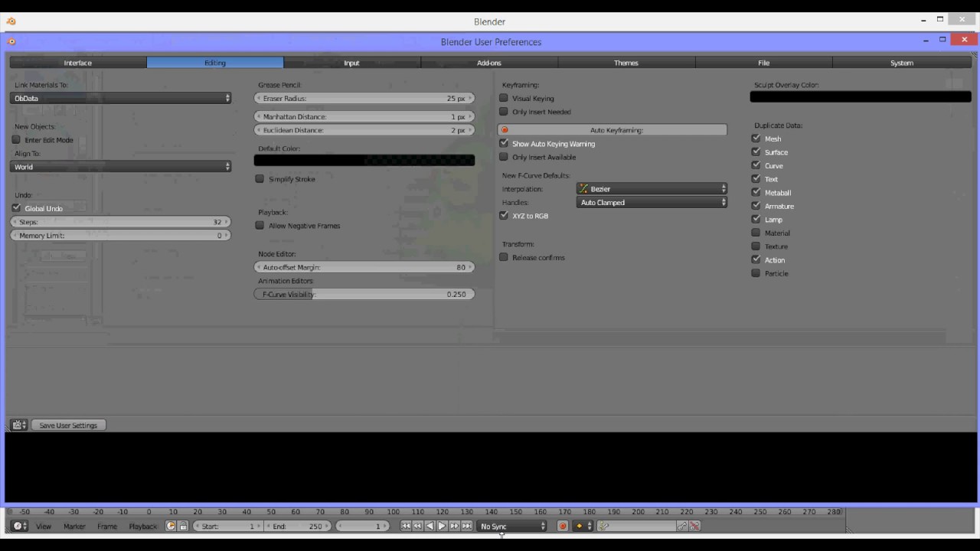
Task: Click the red dot icon on Auto Keyframing
Action: pos(505,130)
